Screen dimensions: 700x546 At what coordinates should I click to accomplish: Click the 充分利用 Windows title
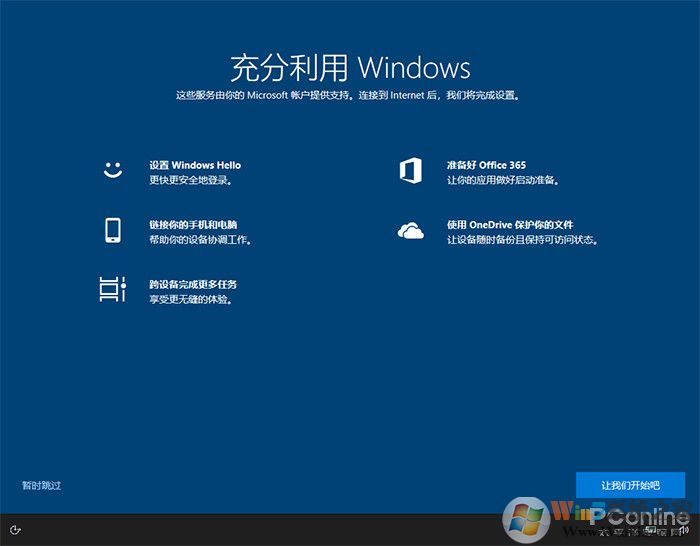pos(350,68)
